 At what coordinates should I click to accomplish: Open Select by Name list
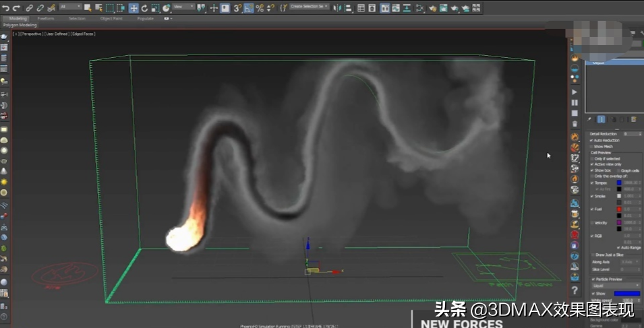(x=98, y=8)
